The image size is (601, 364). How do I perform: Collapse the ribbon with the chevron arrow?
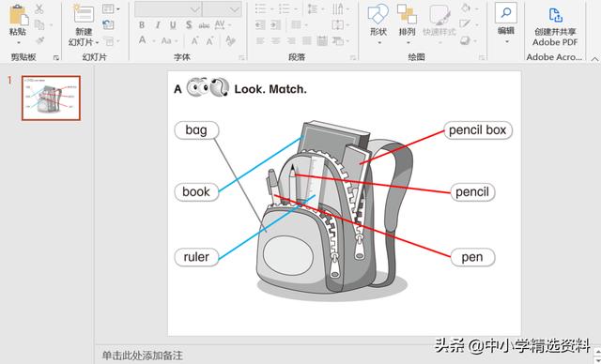(x=594, y=59)
